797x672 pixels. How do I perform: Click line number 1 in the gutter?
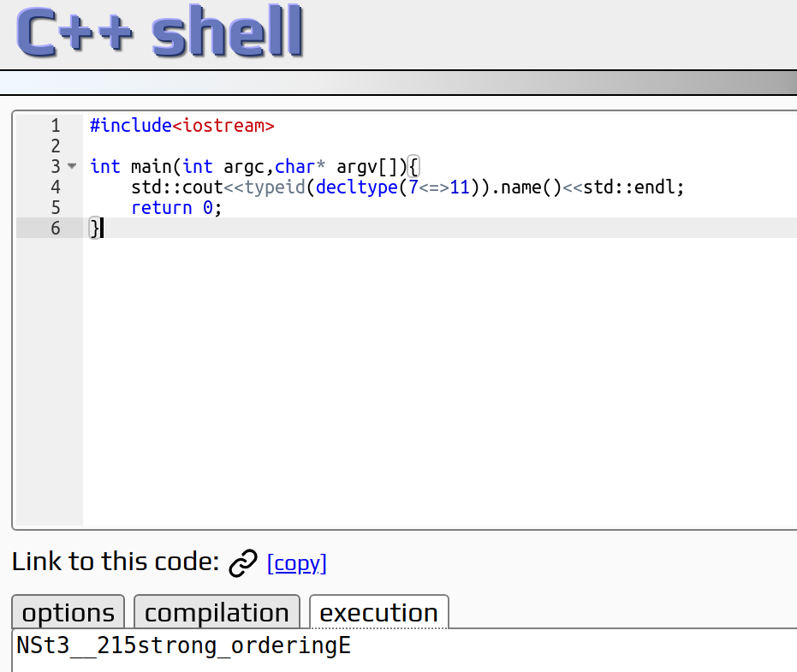tap(56, 125)
